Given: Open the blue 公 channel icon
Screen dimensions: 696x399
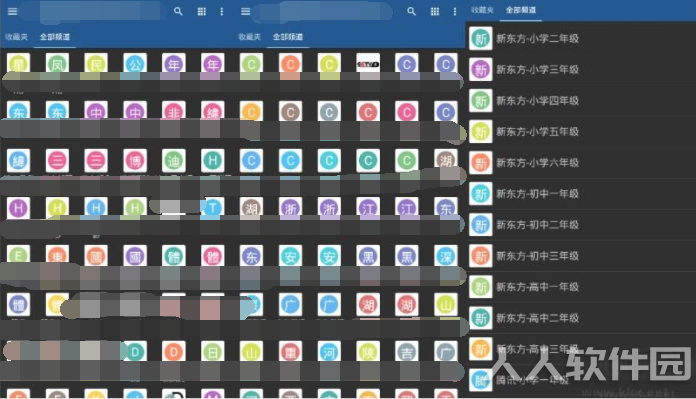Looking at the screenshot, I should coord(135,64).
